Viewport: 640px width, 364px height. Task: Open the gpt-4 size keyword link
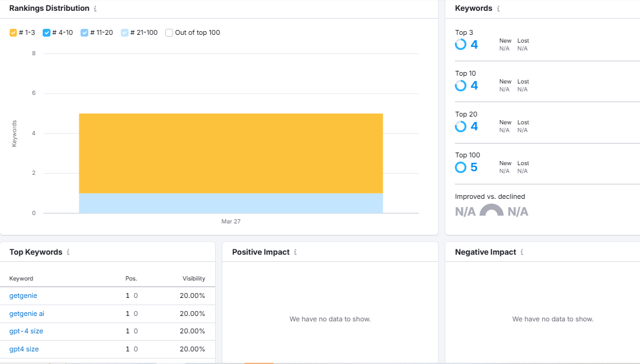pyautogui.click(x=26, y=331)
